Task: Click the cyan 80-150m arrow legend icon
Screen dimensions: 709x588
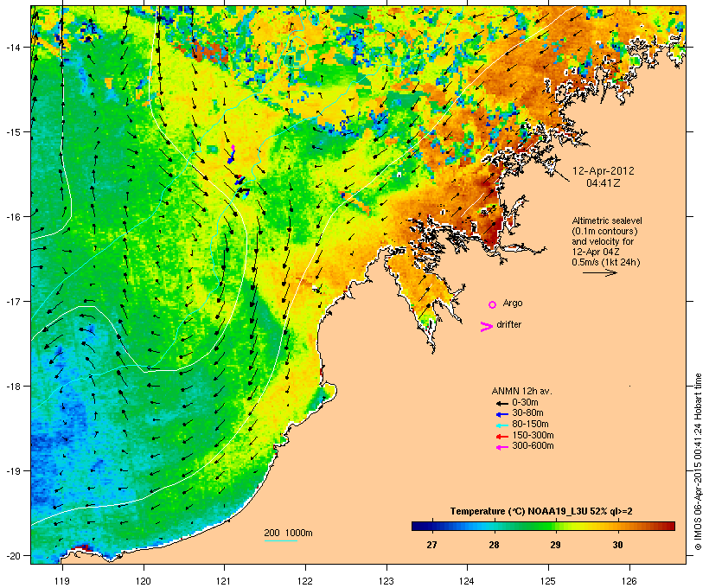Action: pos(501,425)
